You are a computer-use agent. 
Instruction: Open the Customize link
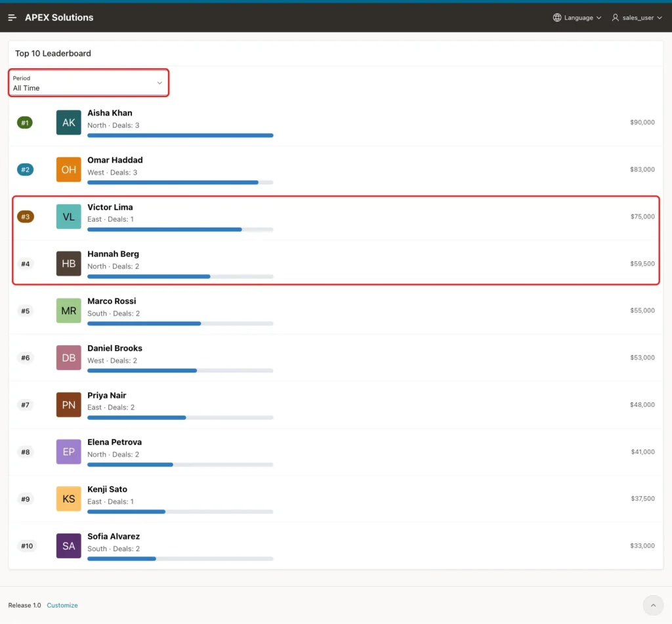[x=62, y=605]
